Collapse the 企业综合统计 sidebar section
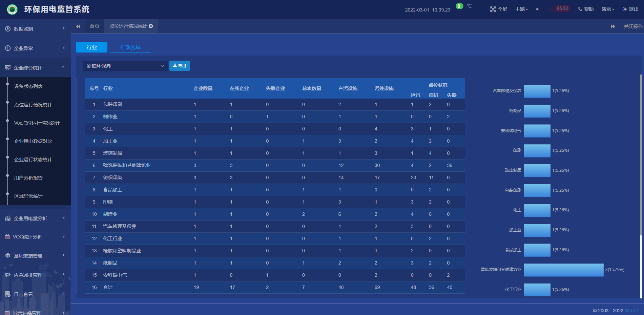The width and height of the screenshot is (644, 315). point(35,68)
